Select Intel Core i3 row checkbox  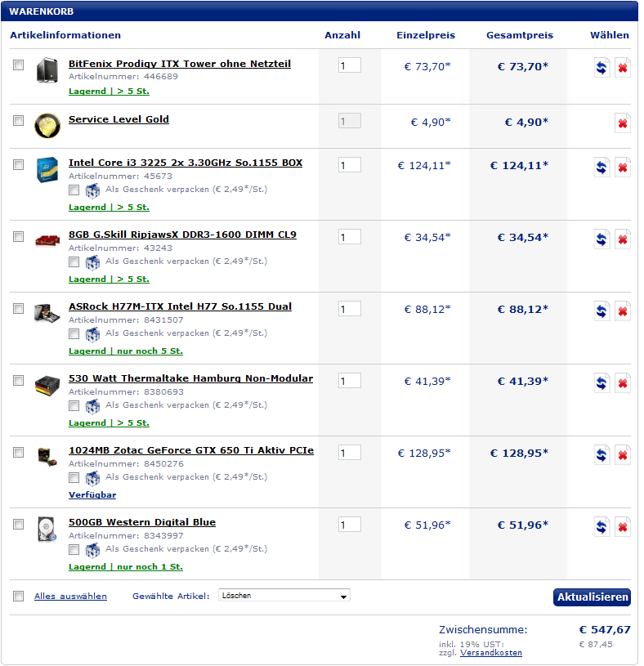point(18,164)
